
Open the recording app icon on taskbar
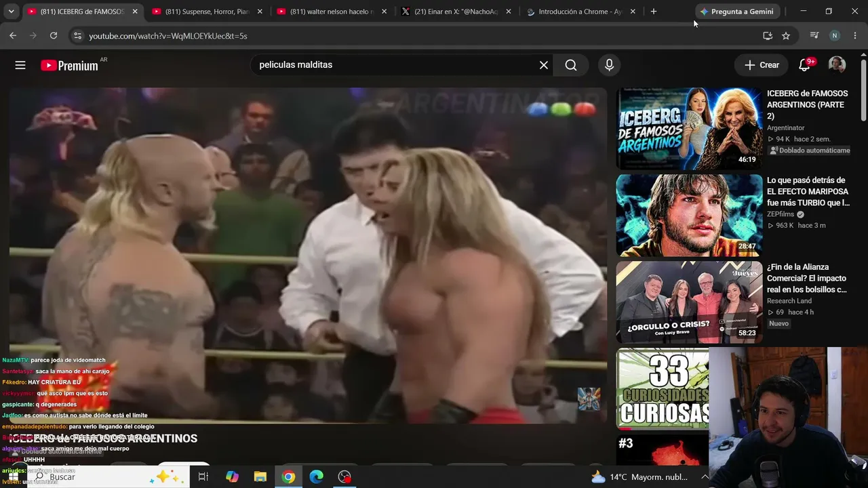click(345, 476)
